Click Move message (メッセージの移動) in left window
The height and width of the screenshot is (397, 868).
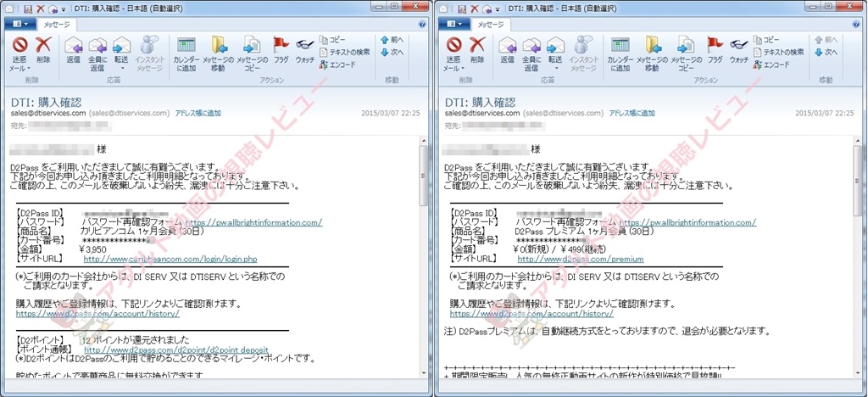[x=220, y=53]
